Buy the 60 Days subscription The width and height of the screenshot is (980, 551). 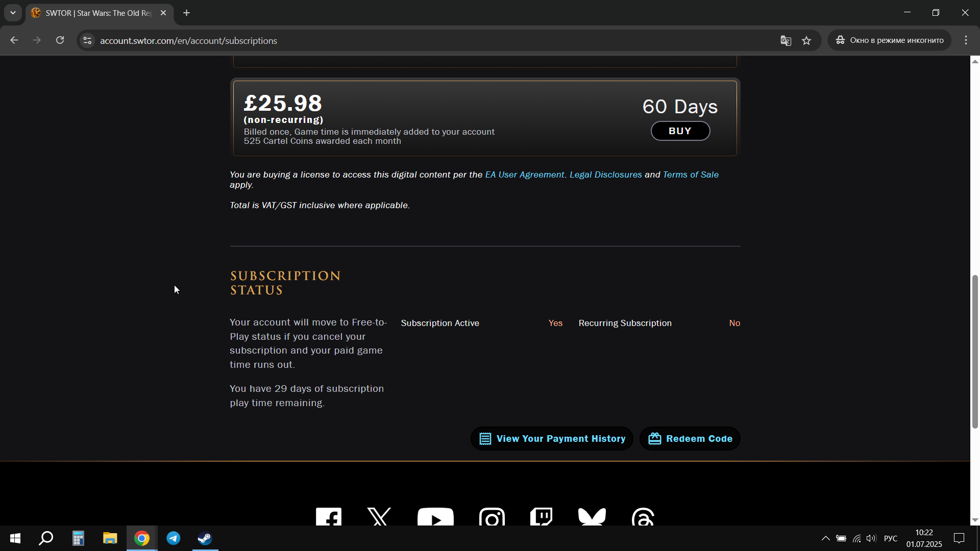coord(680,131)
